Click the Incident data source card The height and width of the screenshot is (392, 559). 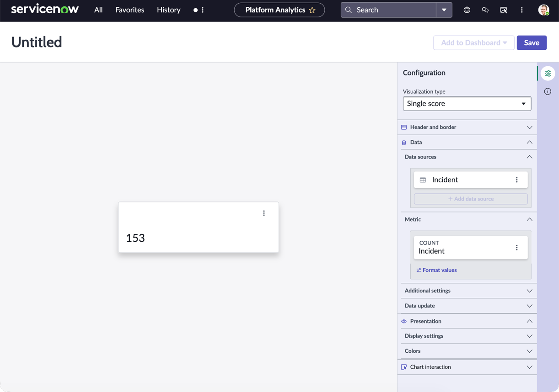pyautogui.click(x=471, y=180)
